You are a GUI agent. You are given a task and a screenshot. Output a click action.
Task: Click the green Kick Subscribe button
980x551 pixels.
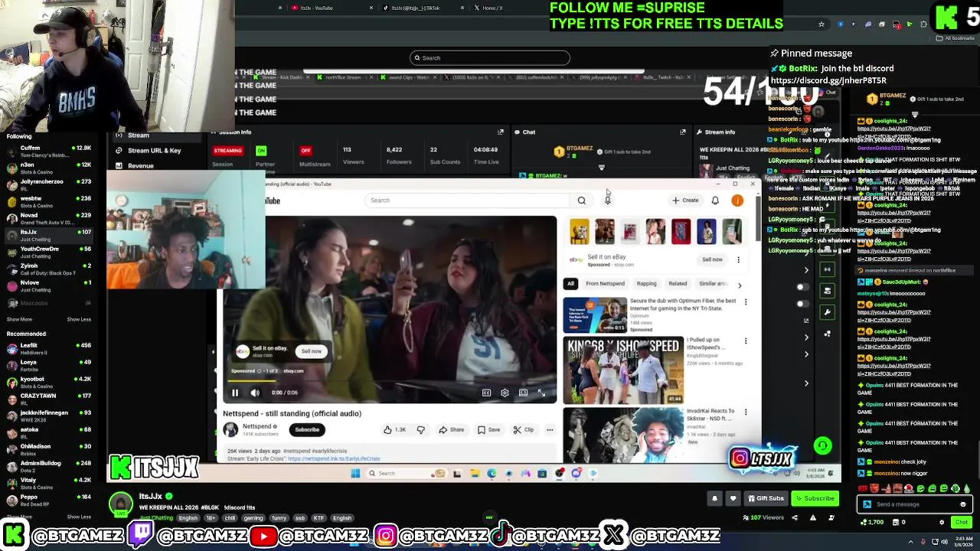point(815,498)
